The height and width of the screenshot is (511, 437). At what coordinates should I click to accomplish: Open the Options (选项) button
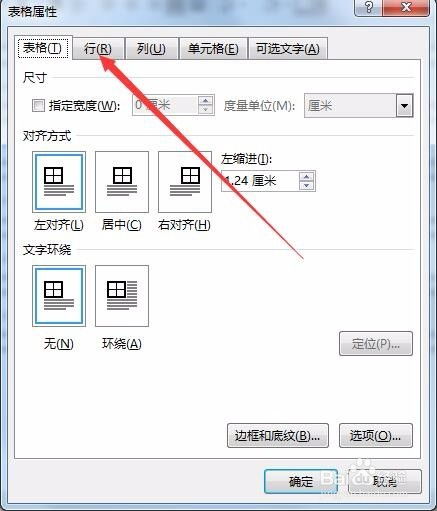click(x=376, y=435)
